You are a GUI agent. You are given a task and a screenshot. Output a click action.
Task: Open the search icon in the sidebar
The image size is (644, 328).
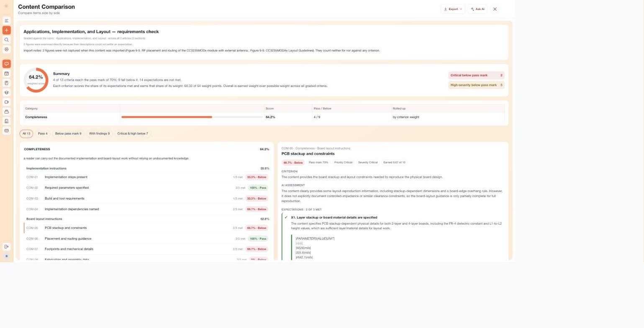pos(6,40)
